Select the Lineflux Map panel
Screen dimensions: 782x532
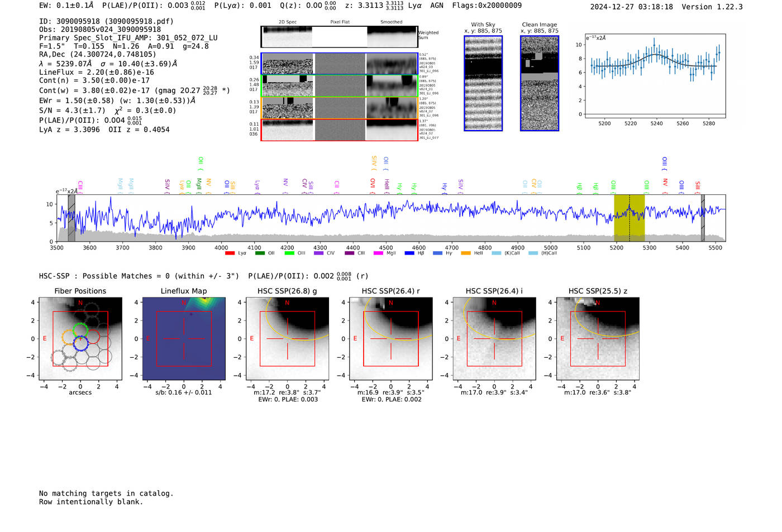(184, 339)
